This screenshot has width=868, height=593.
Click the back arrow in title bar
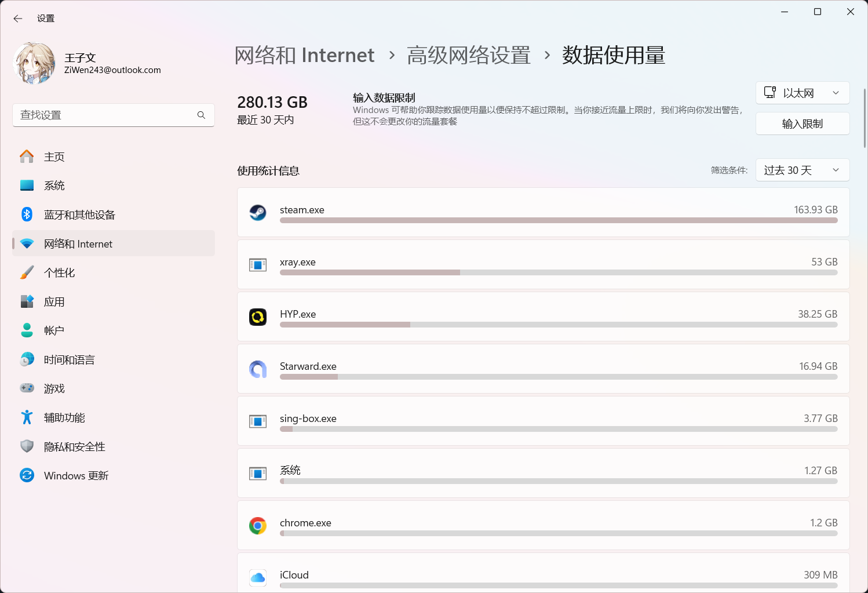(18, 19)
